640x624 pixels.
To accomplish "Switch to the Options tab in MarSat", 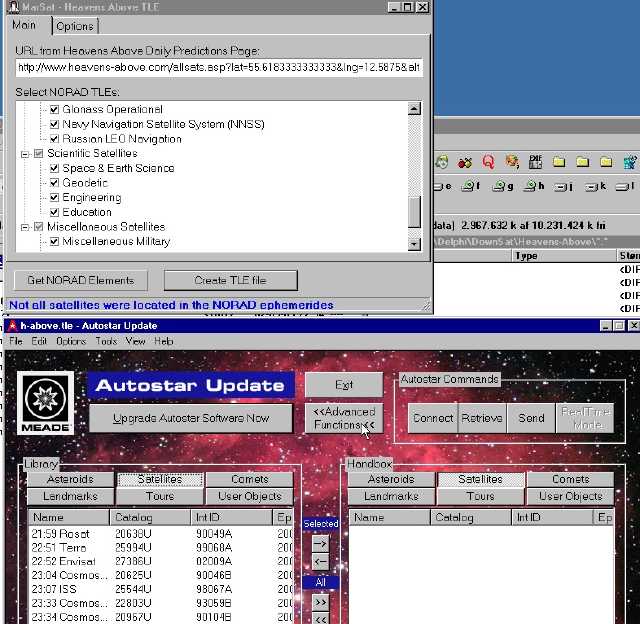I will [x=75, y=26].
